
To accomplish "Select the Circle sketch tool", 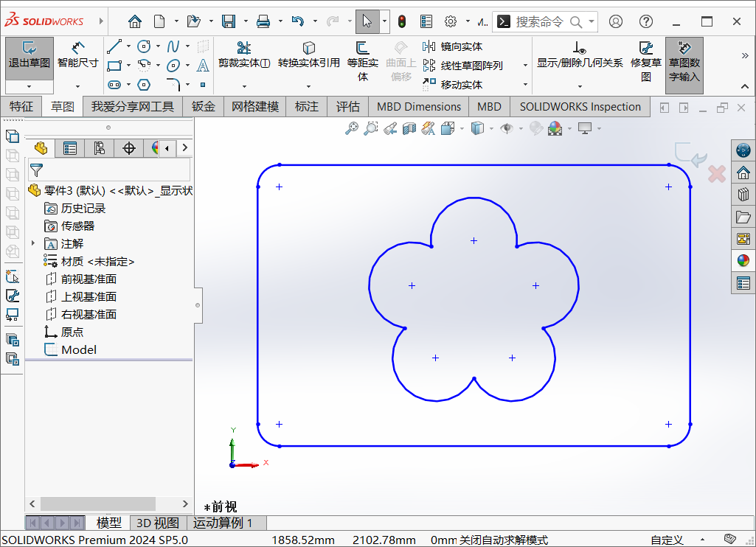I will tap(144, 46).
